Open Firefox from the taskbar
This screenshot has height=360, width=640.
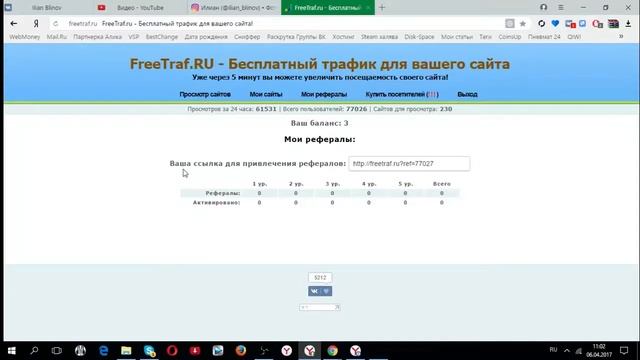click(x=241, y=351)
